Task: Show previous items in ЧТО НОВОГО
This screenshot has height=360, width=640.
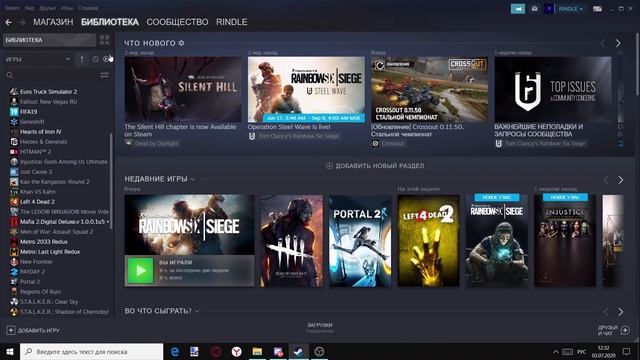Action: (603, 43)
